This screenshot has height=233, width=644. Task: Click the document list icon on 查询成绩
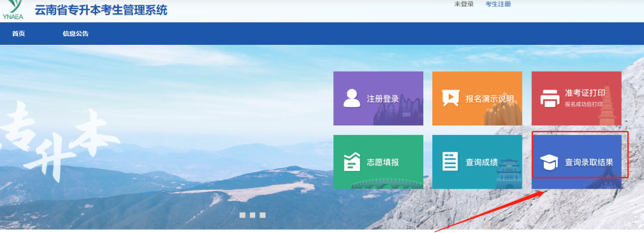pos(450,161)
